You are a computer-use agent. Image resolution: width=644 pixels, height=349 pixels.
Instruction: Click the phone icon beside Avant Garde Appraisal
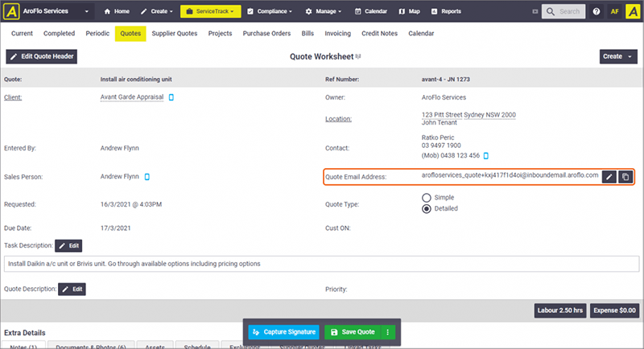tap(171, 97)
